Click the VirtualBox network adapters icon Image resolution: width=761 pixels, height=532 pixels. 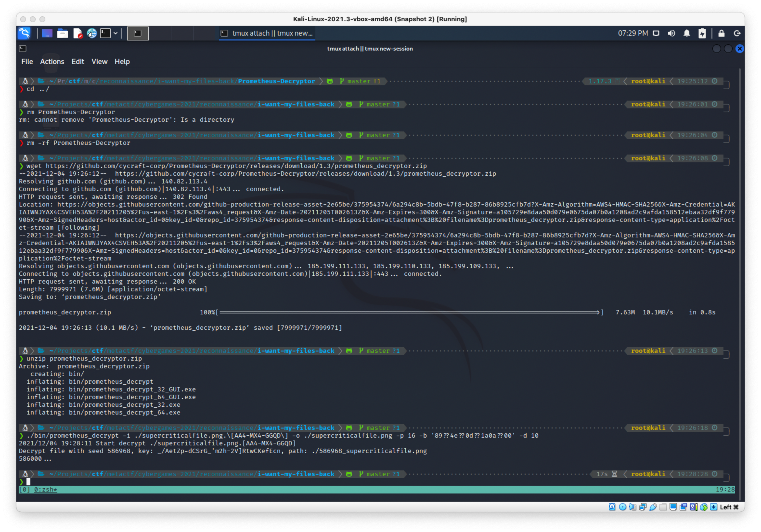643,507
